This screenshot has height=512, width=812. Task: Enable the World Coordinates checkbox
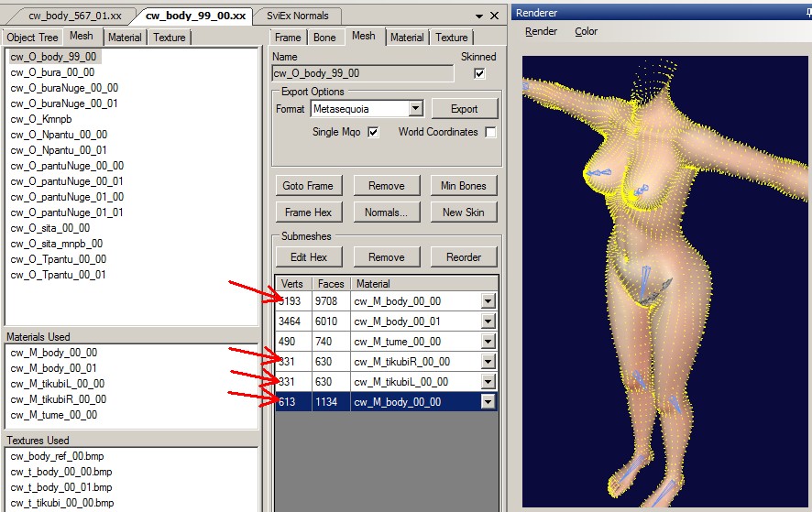click(490, 132)
